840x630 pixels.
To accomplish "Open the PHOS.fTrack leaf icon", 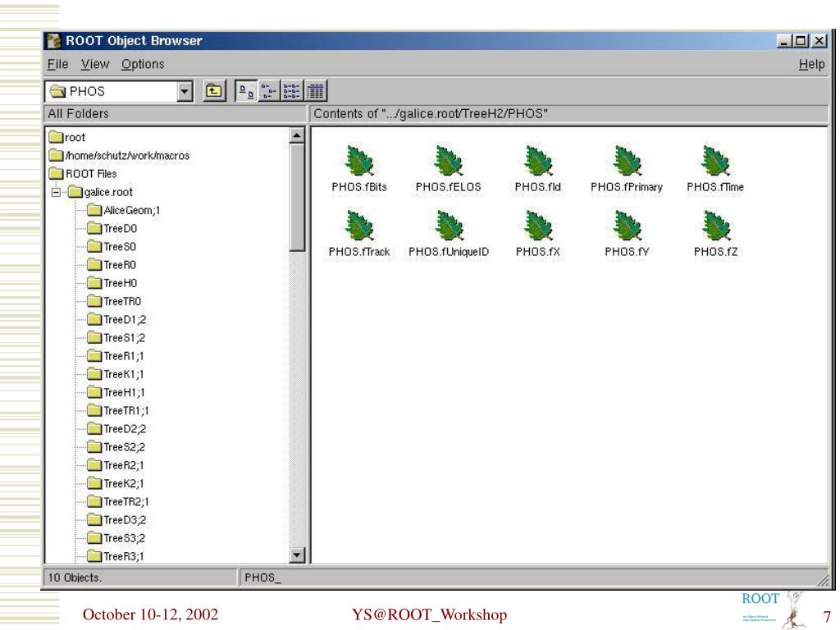I will (x=359, y=226).
